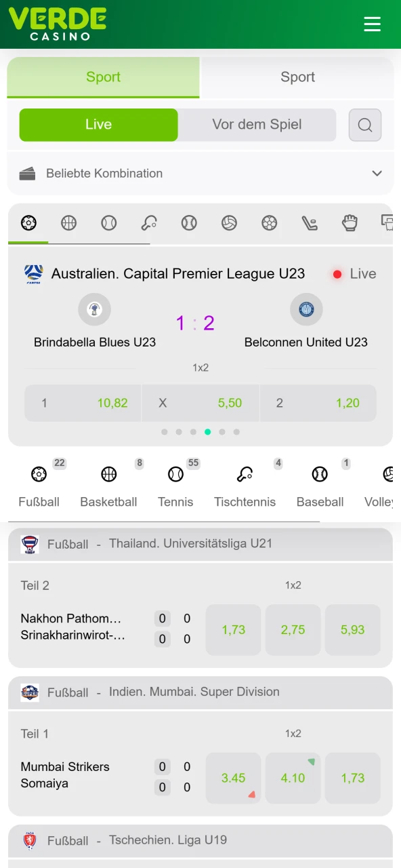Expand the Beliebte Kombination section
Viewport: 401px width, 868px height.
(200, 174)
